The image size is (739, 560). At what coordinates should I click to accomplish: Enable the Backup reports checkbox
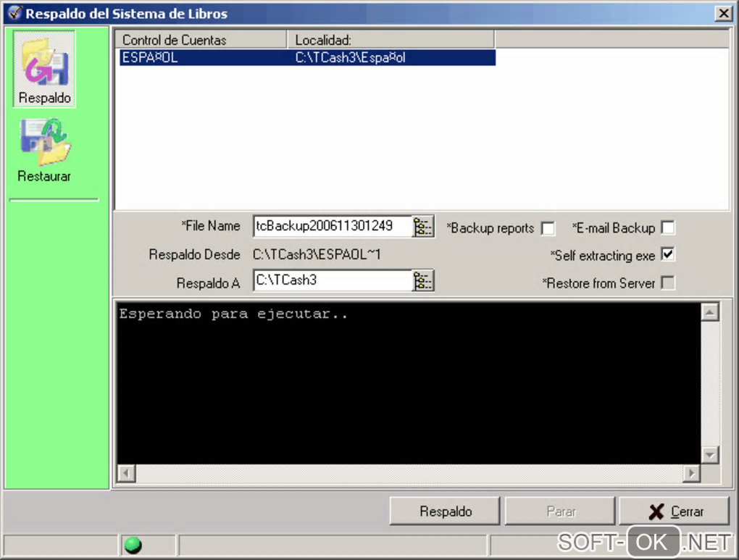point(548,228)
